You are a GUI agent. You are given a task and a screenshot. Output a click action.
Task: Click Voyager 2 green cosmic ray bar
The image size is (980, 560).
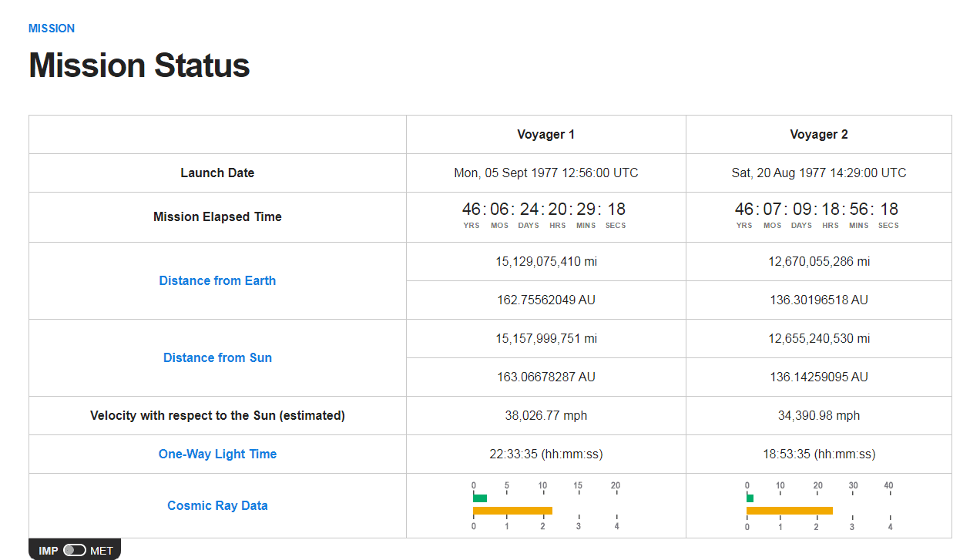(750, 498)
